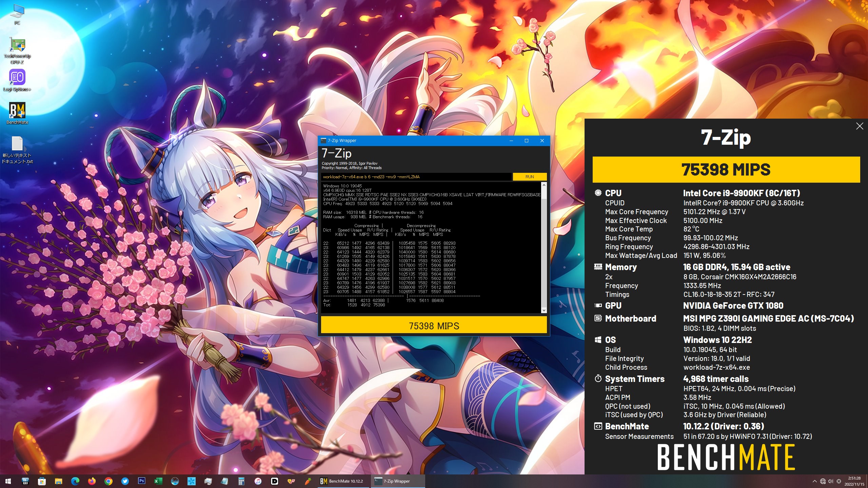
Task: Select the Logi Options+ desktop icon
Action: point(17,80)
